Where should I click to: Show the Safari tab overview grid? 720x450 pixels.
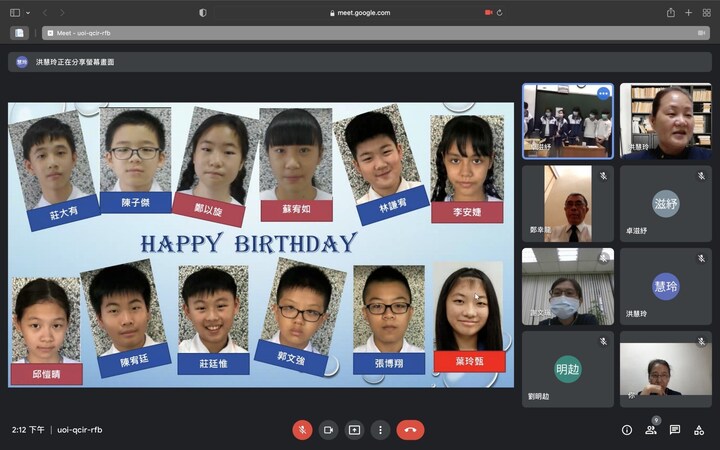706,13
